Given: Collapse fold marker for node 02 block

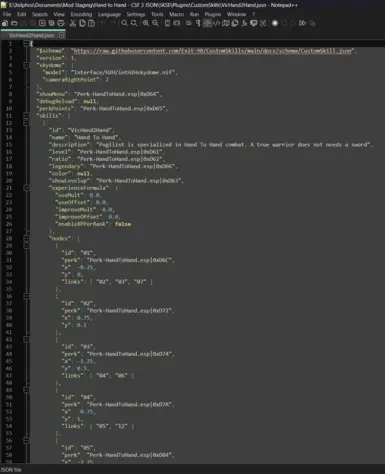Looking at the screenshot, I should click(x=26, y=296).
